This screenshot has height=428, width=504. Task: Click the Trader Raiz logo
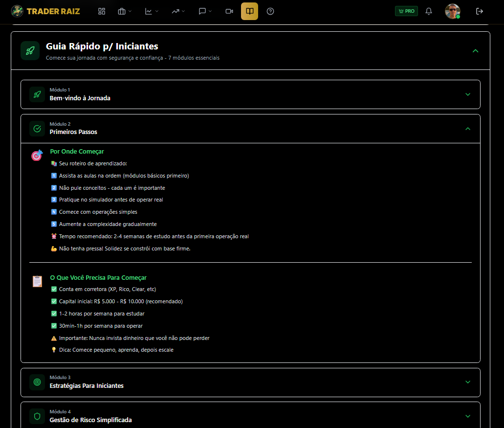[x=45, y=11]
